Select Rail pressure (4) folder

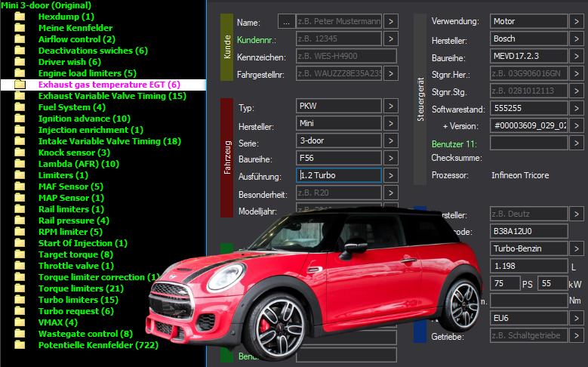tap(74, 221)
